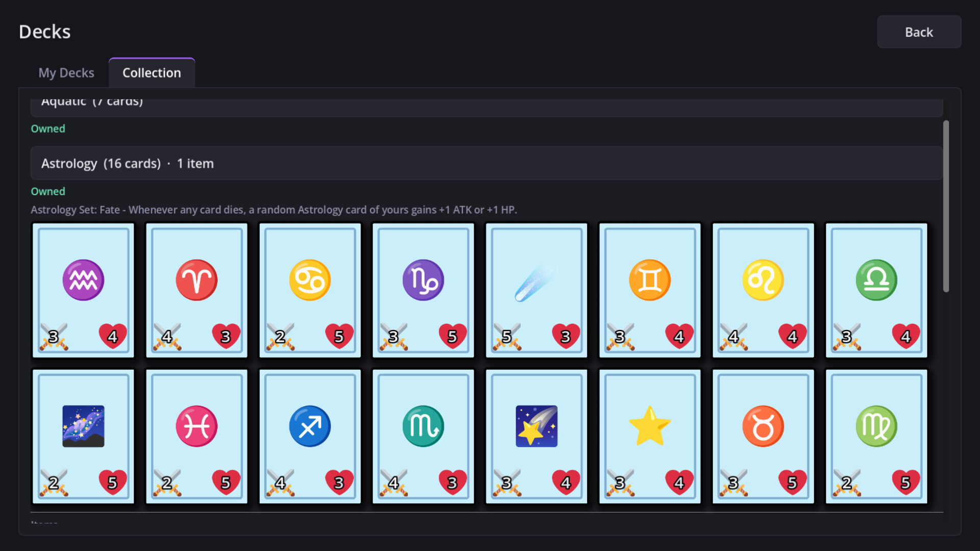Viewport: 980px width, 551px height.
Task: Select the Scorpio card
Action: click(423, 437)
